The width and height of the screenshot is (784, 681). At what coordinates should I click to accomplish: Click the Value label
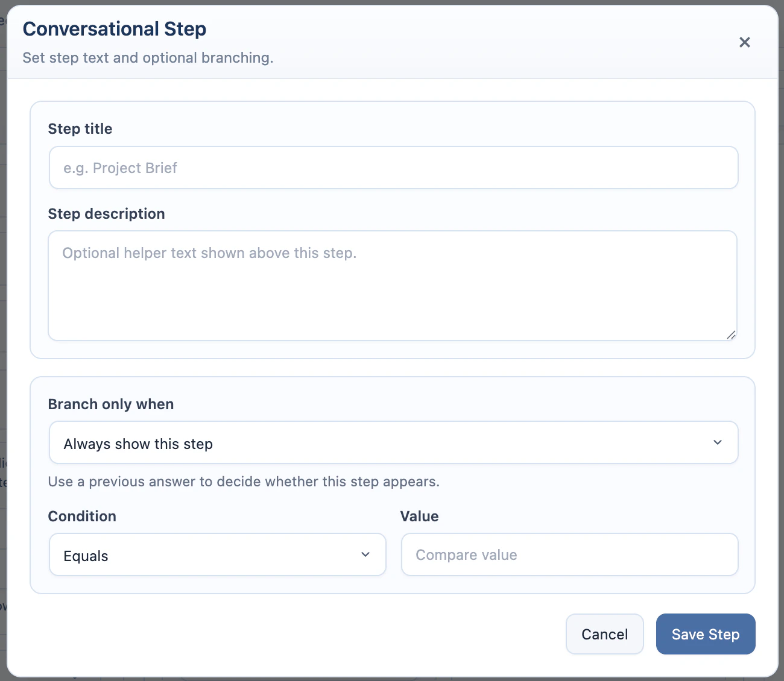(x=420, y=516)
